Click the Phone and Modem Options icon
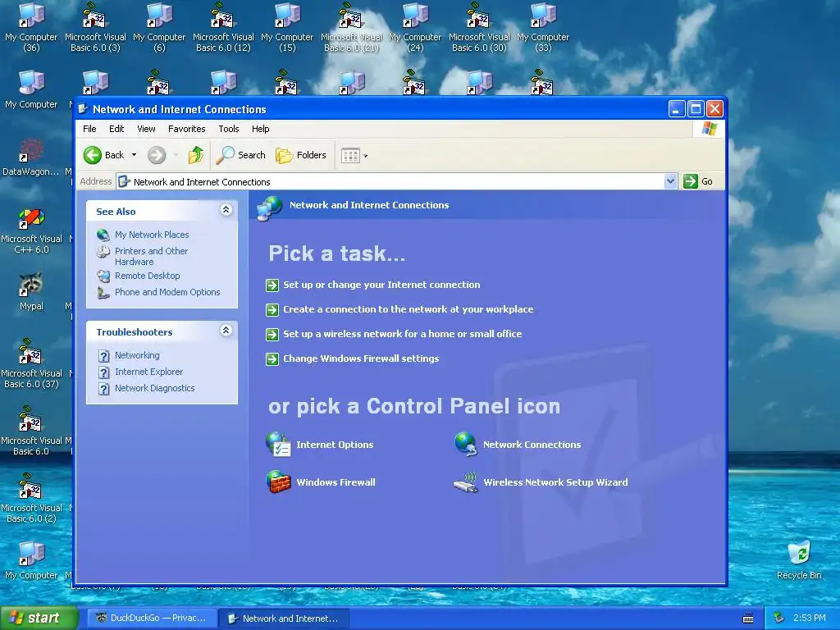 (x=103, y=293)
